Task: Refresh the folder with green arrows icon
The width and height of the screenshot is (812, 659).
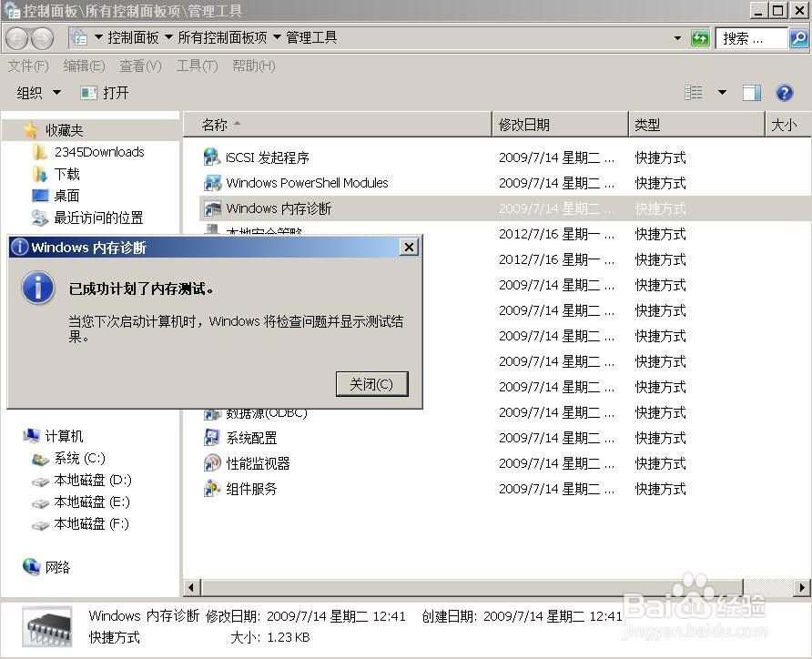Action: pyautogui.click(x=700, y=38)
